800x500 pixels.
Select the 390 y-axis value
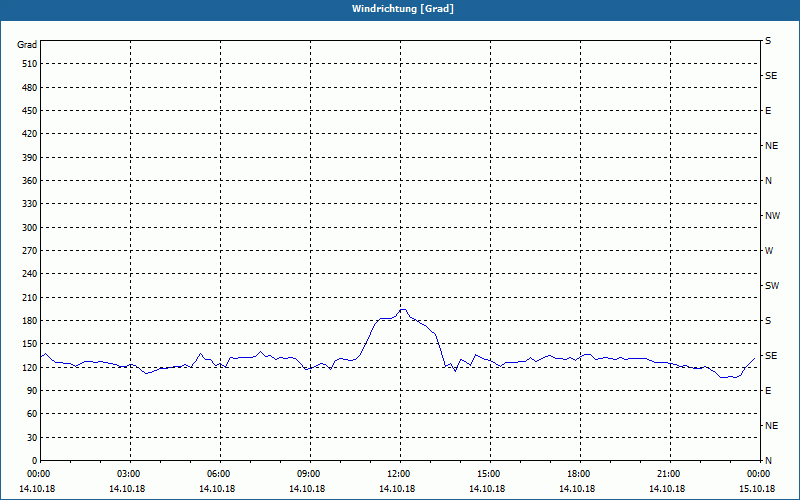(30, 158)
